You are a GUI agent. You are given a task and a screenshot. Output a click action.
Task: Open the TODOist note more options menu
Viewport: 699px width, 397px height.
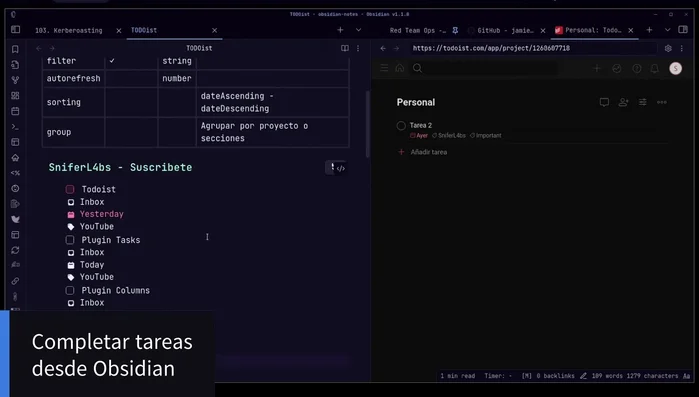coord(358,48)
